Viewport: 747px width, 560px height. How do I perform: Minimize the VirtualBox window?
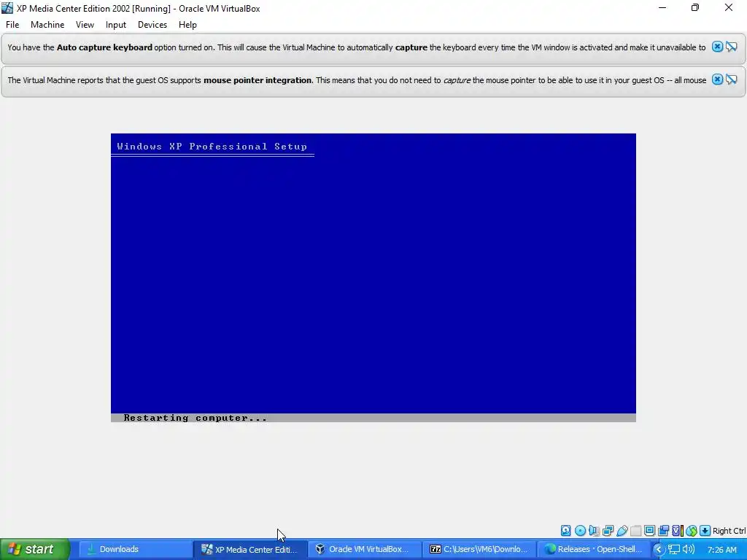pyautogui.click(x=662, y=7)
